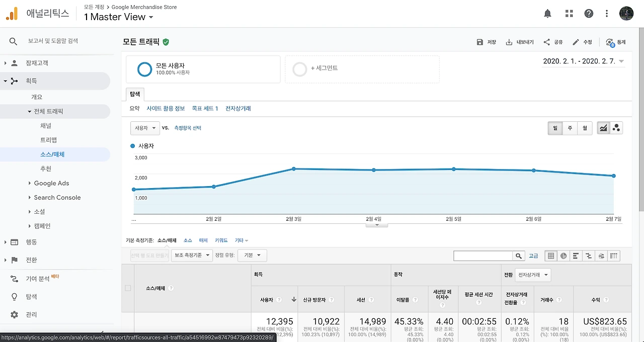
Task: Set primary dimension to 매체
Action: click(x=203, y=241)
